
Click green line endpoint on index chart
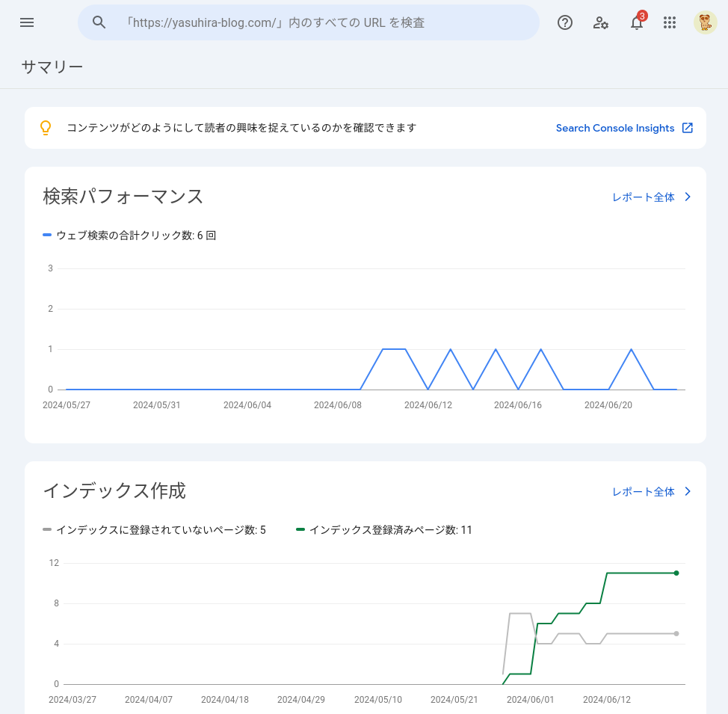[676, 573]
